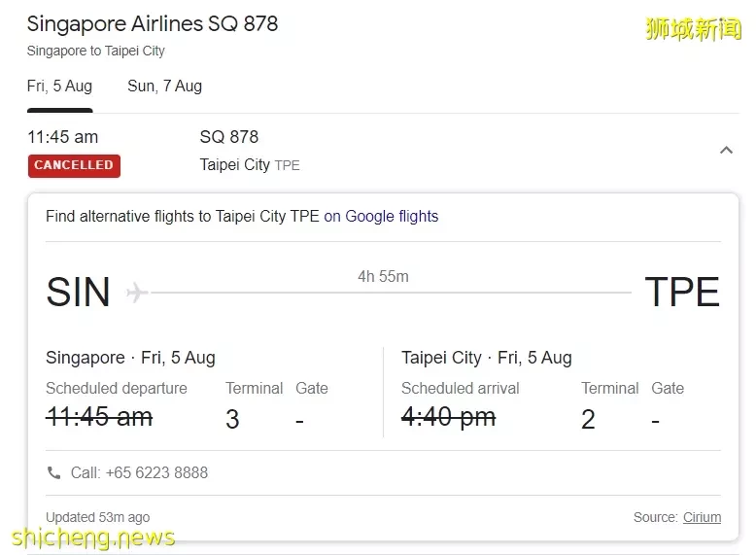Click the struck-through 4:40 pm arrival time
This screenshot has width=756, height=555.
point(448,417)
